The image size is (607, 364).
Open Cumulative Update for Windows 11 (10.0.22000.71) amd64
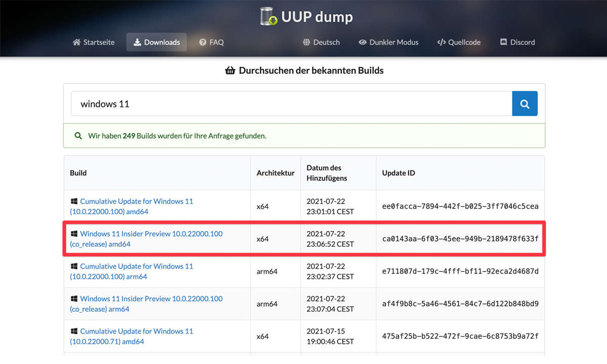pyautogui.click(x=132, y=336)
